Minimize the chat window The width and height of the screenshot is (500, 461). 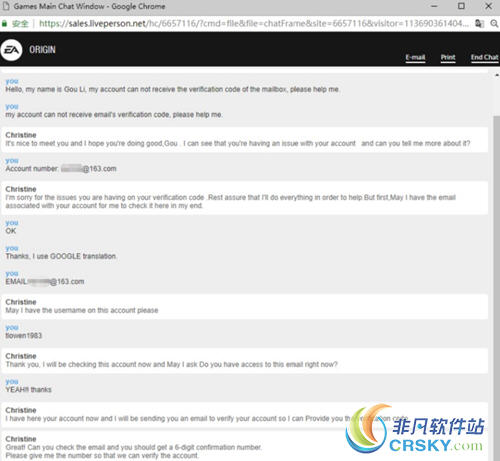[434, 6]
